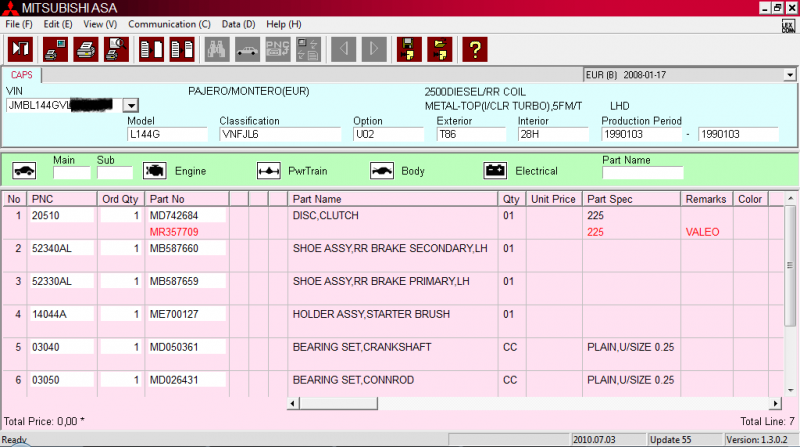The image size is (800, 447).
Task: Click the print screen toolbar icon
Action: 55,49
